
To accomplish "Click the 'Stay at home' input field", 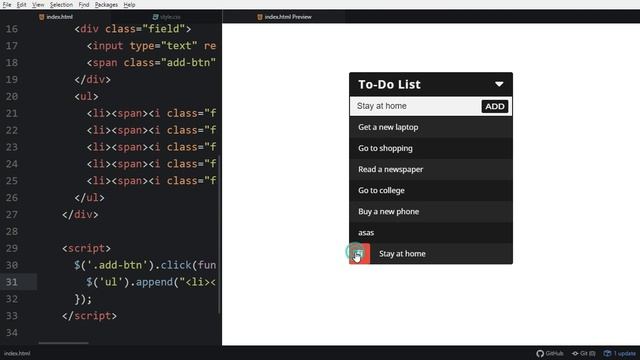I will pos(416,106).
